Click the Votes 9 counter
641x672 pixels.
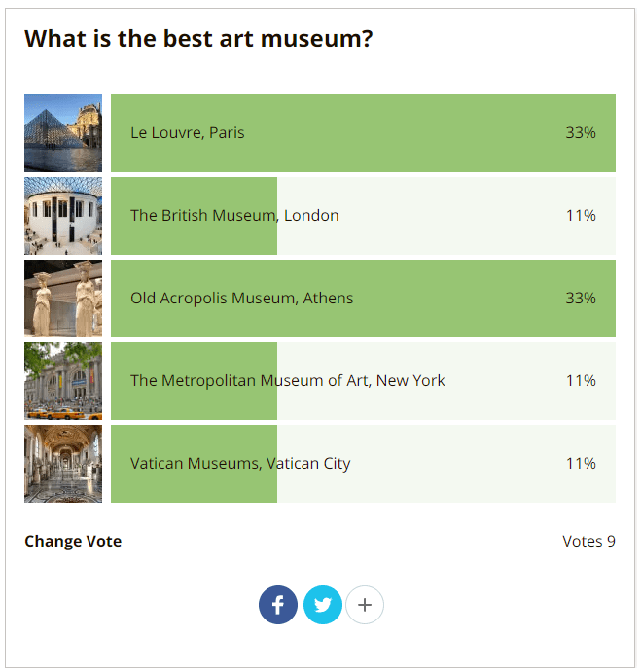point(588,541)
